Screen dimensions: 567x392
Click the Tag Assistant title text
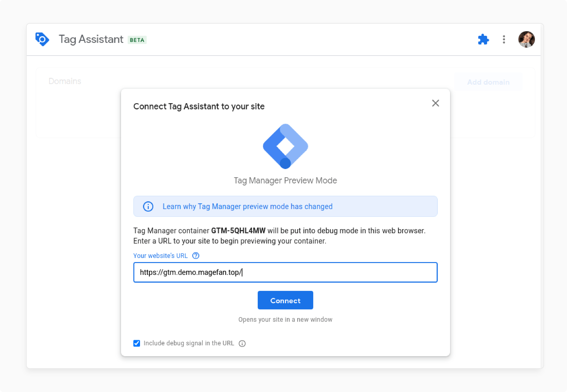[91, 39]
